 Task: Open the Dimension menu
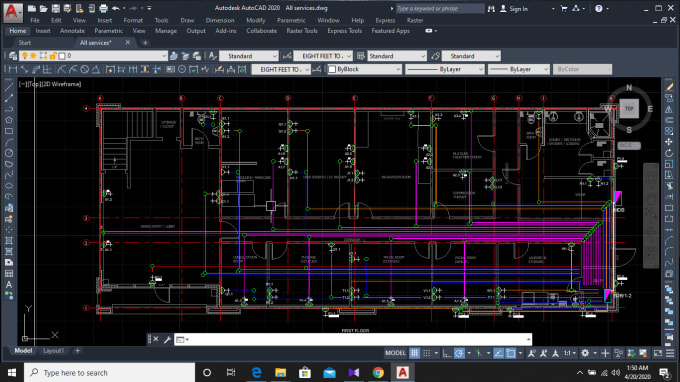point(220,20)
